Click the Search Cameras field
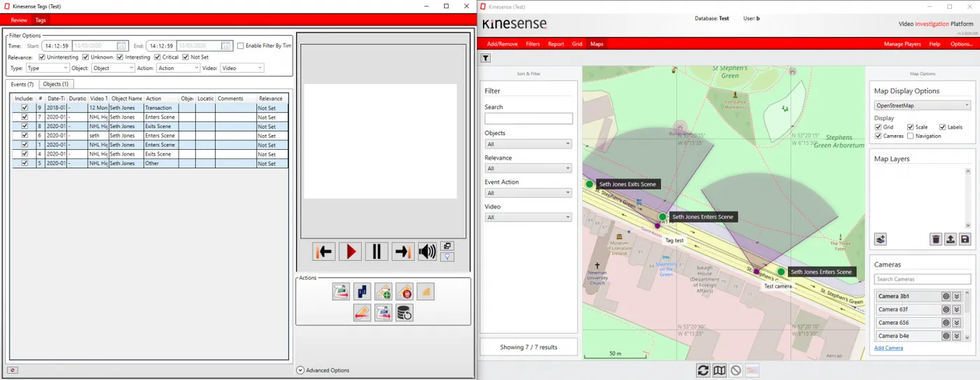Viewport: 980px width, 380px height. [923, 279]
